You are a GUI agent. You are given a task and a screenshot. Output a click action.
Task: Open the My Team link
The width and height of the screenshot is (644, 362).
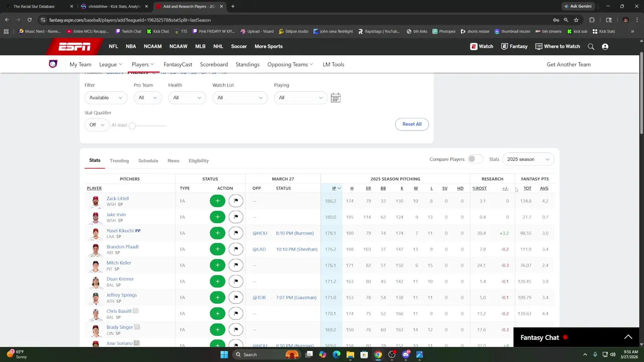point(80,64)
